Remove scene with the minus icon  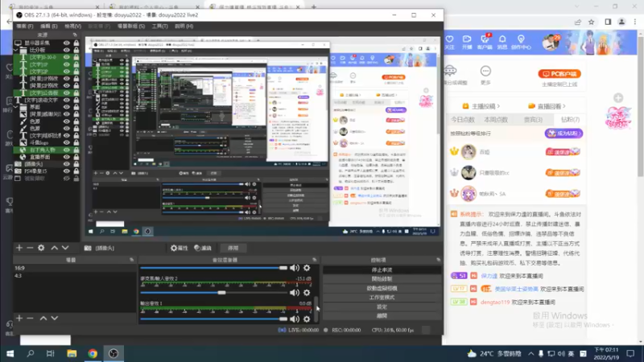[x=30, y=318]
